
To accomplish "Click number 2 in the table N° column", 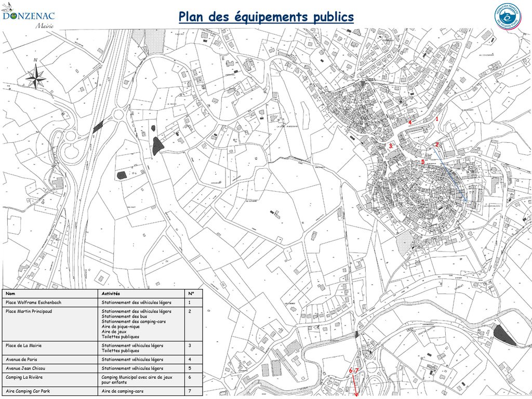I will click(x=190, y=311).
